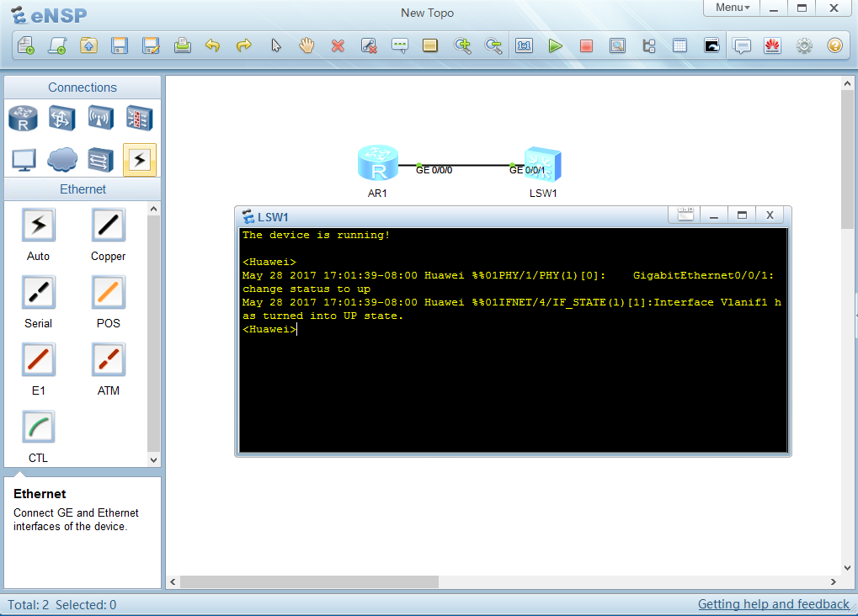Select the custom device category icon
Screen dimensions: 858x616
pos(101,160)
